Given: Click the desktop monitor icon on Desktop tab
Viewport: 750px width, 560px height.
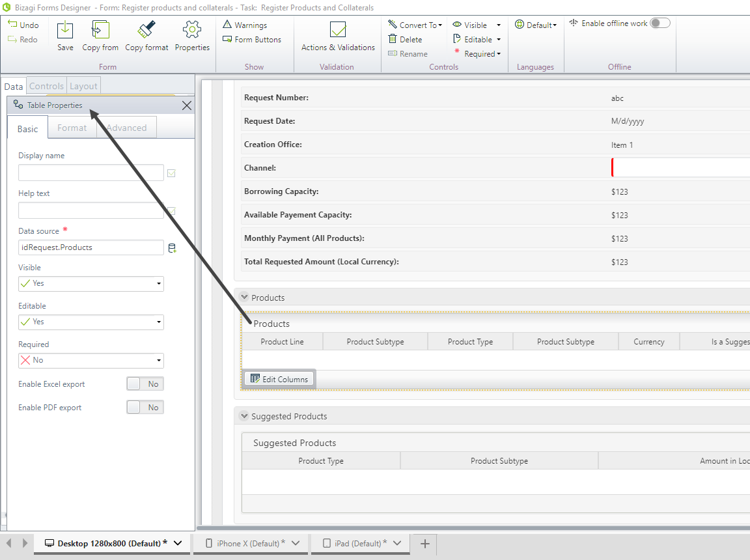Looking at the screenshot, I should (x=49, y=543).
